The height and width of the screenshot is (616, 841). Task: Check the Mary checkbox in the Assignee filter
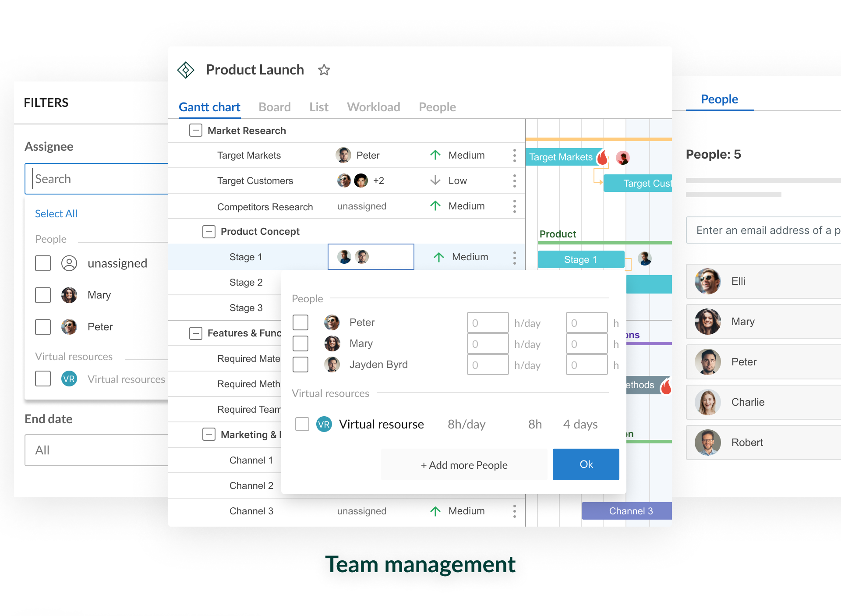click(43, 295)
